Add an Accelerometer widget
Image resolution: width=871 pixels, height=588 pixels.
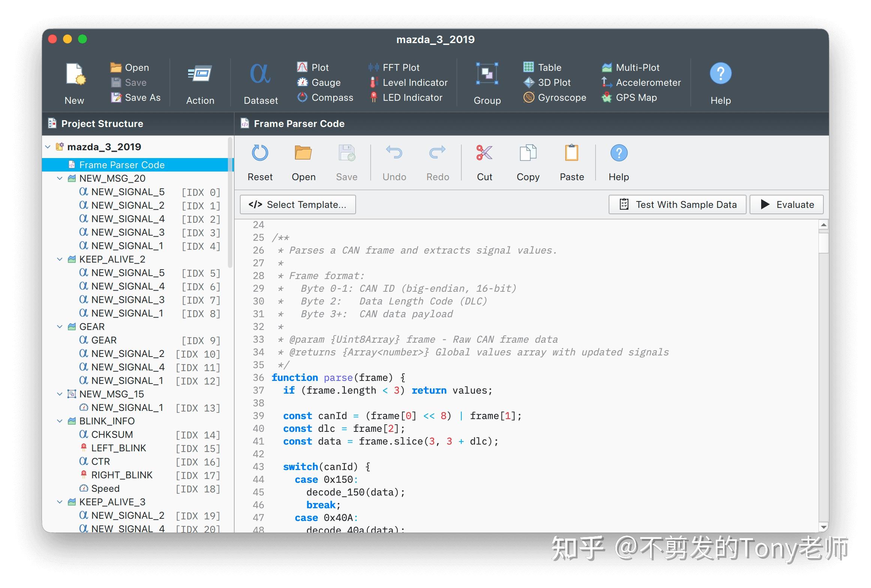[x=641, y=82]
